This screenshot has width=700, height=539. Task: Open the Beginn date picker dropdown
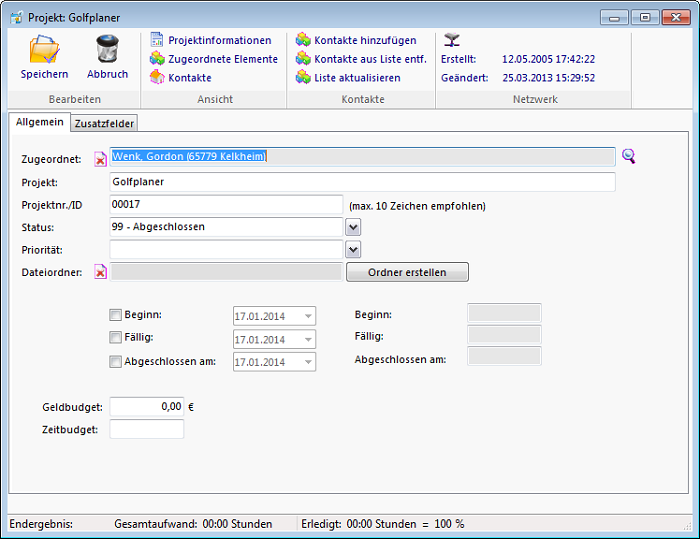(308, 316)
